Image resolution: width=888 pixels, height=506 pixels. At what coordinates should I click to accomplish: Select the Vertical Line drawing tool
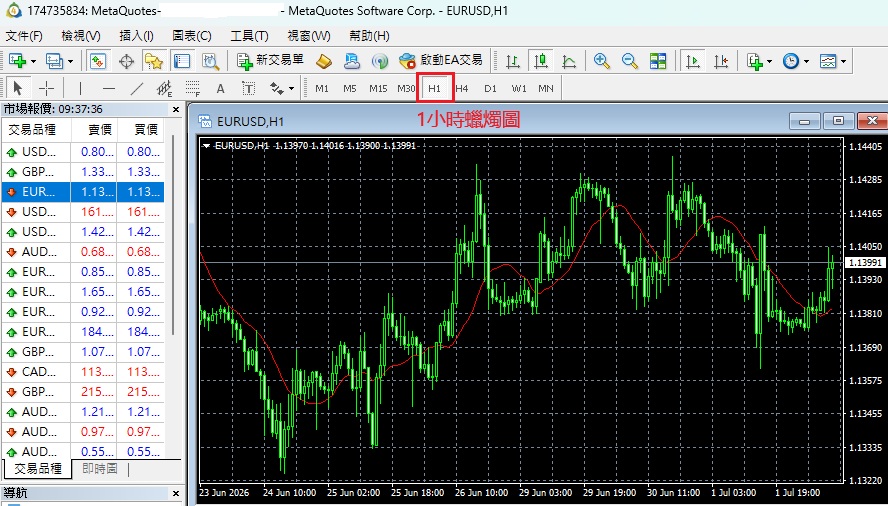(80, 88)
